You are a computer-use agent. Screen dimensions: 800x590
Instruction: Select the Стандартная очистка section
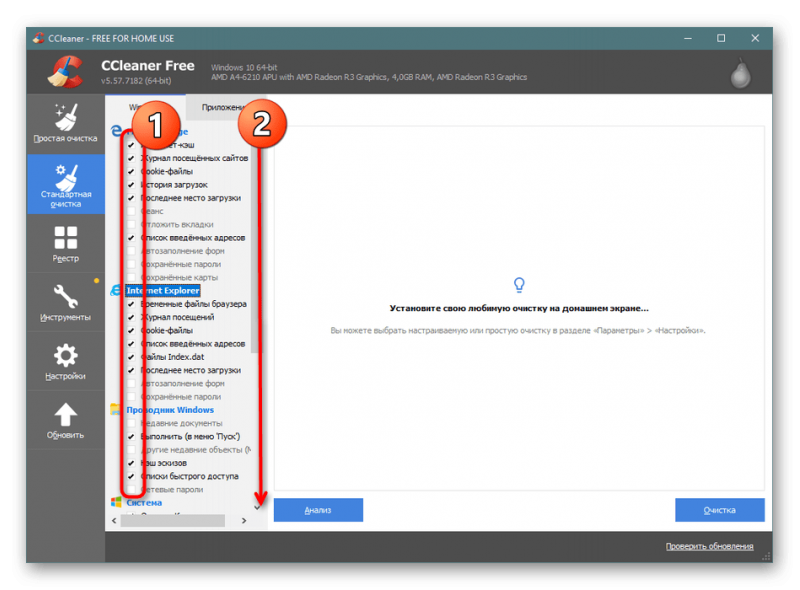click(x=65, y=184)
